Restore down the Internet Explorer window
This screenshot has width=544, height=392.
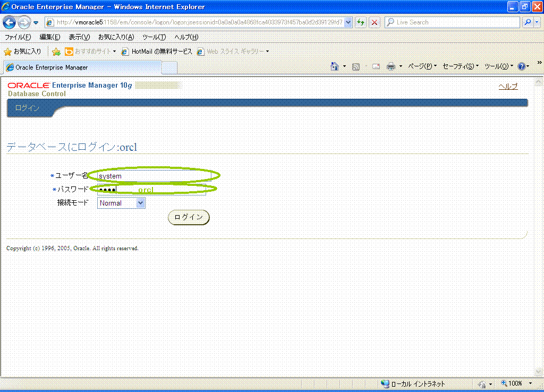tap(525, 6)
